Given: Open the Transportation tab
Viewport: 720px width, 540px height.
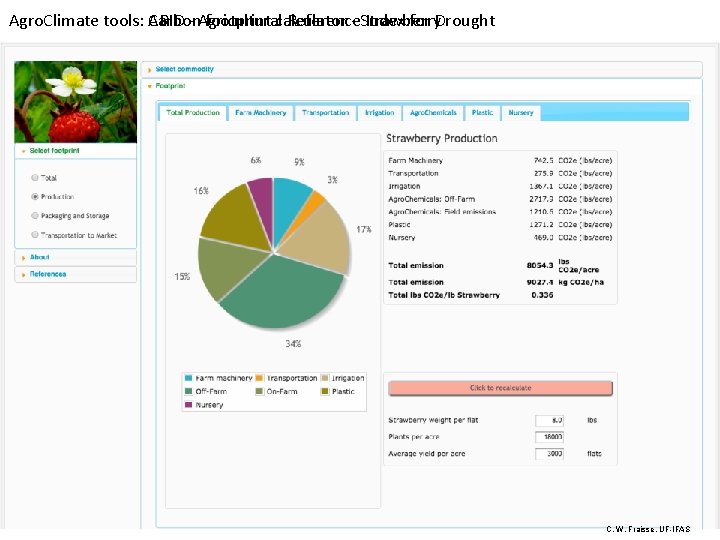Looking at the screenshot, I should tap(326, 112).
